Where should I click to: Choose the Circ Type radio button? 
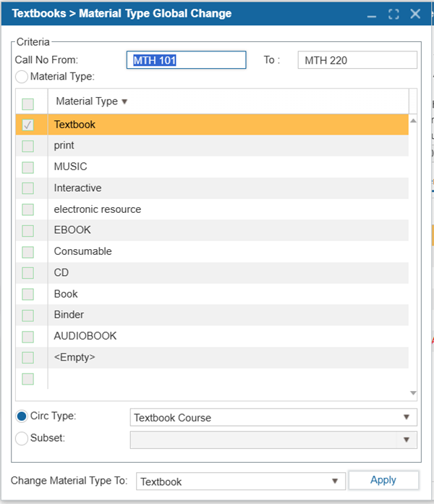(22, 416)
